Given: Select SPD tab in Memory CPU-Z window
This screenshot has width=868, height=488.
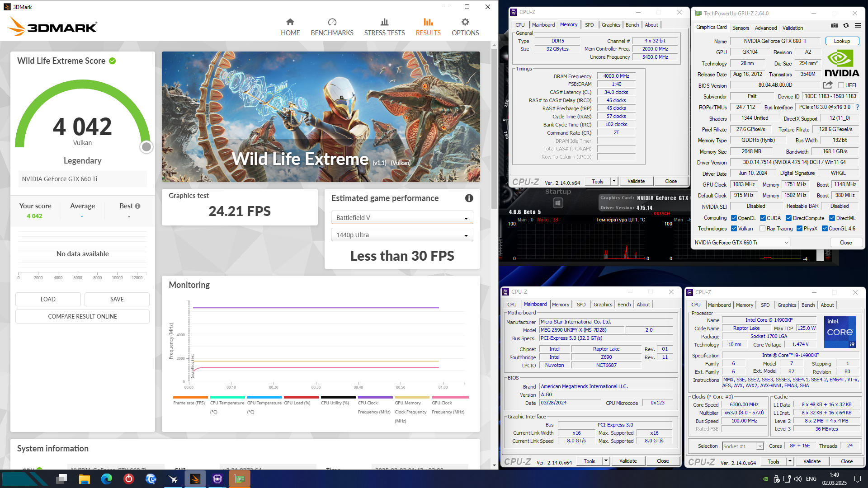Looking at the screenshot, I should pos(589,25).
